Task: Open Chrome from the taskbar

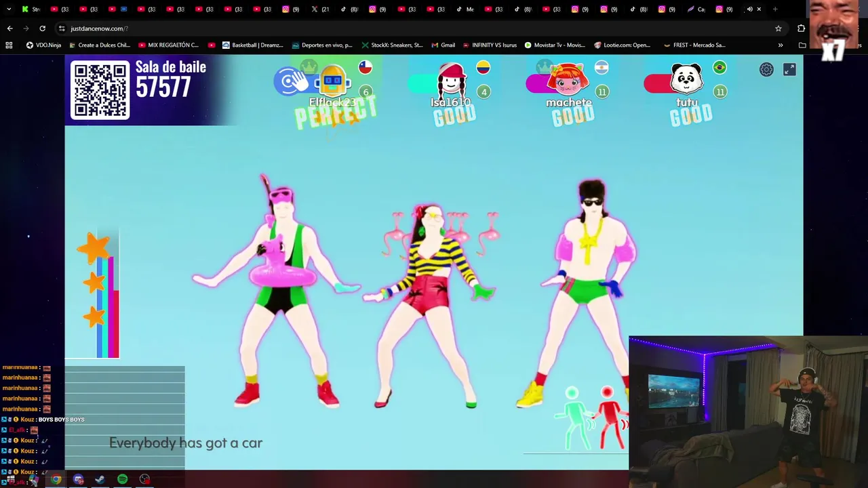Action: (56, 479)
